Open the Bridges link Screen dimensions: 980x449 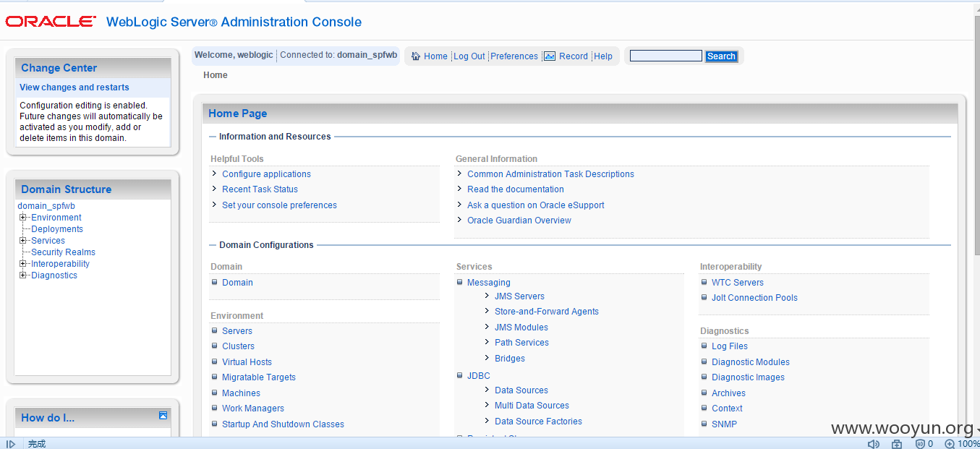[x=510, y=359]
